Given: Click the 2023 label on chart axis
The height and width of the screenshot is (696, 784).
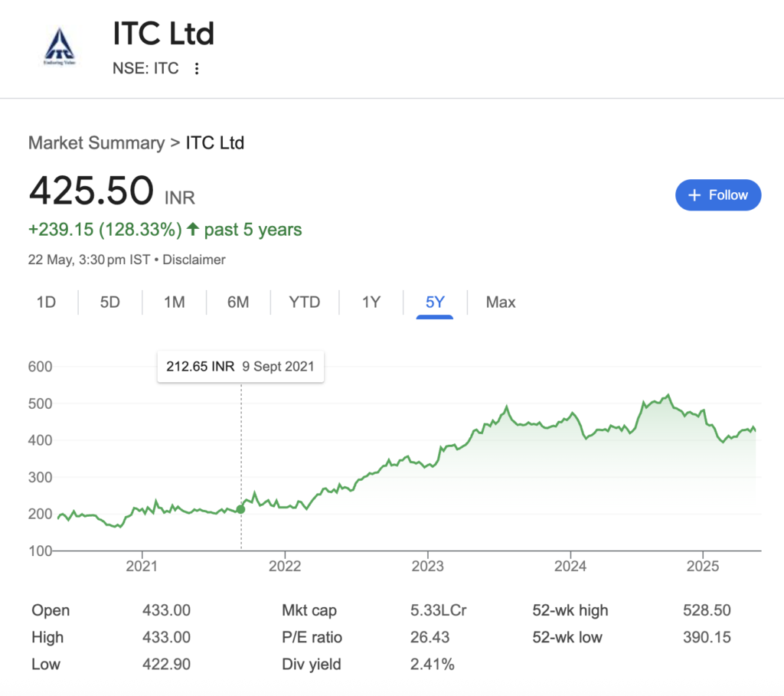Looking at the screenshot, I should pos(427,566).
